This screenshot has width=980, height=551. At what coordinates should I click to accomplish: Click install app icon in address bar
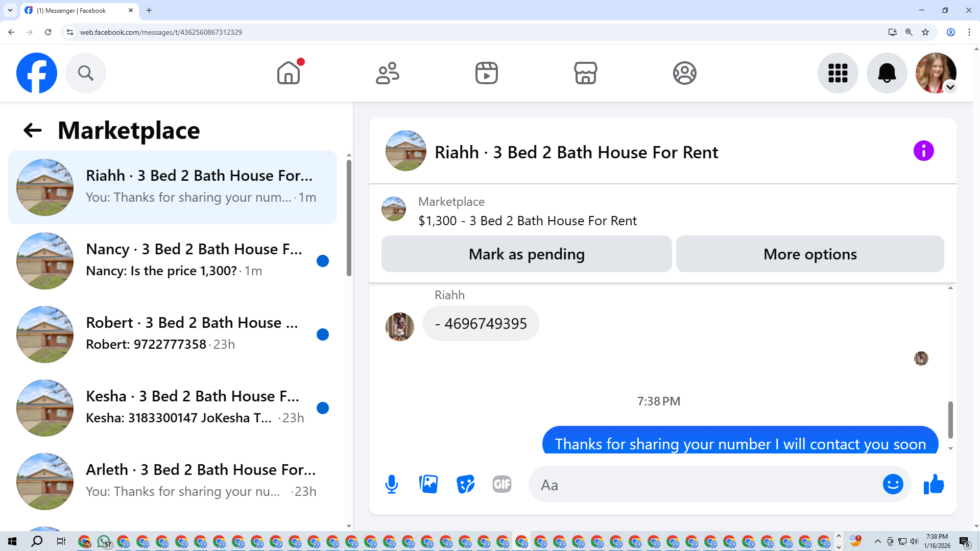(892, 32)
